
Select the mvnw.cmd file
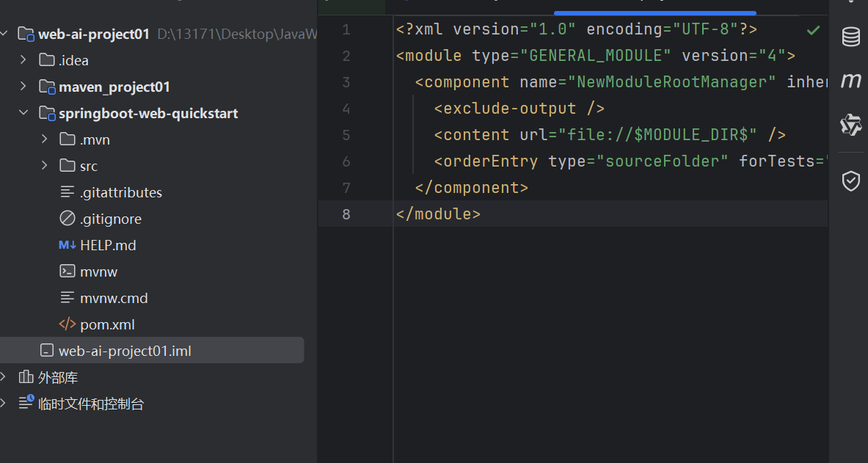tap(114, 299)
